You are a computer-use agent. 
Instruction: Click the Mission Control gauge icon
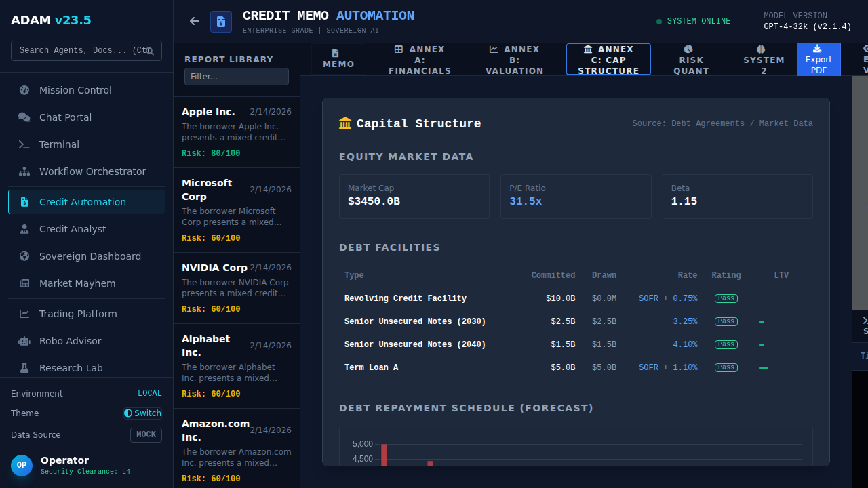pyautogui.click(x=24, y=90)
